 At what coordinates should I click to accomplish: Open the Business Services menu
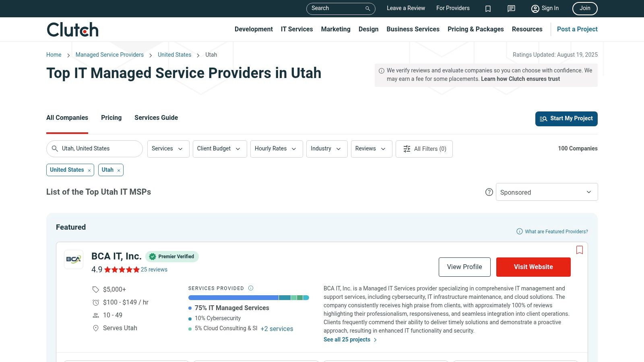tap(413, 29)
